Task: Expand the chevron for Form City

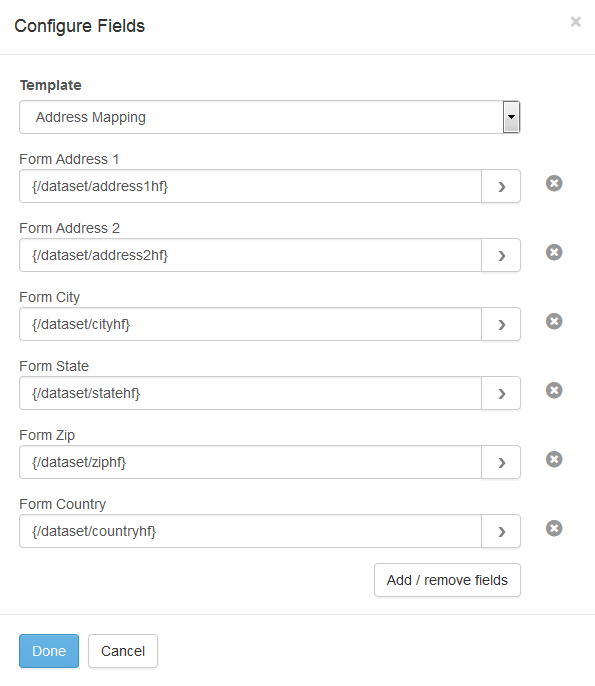Action: (501, 324)
